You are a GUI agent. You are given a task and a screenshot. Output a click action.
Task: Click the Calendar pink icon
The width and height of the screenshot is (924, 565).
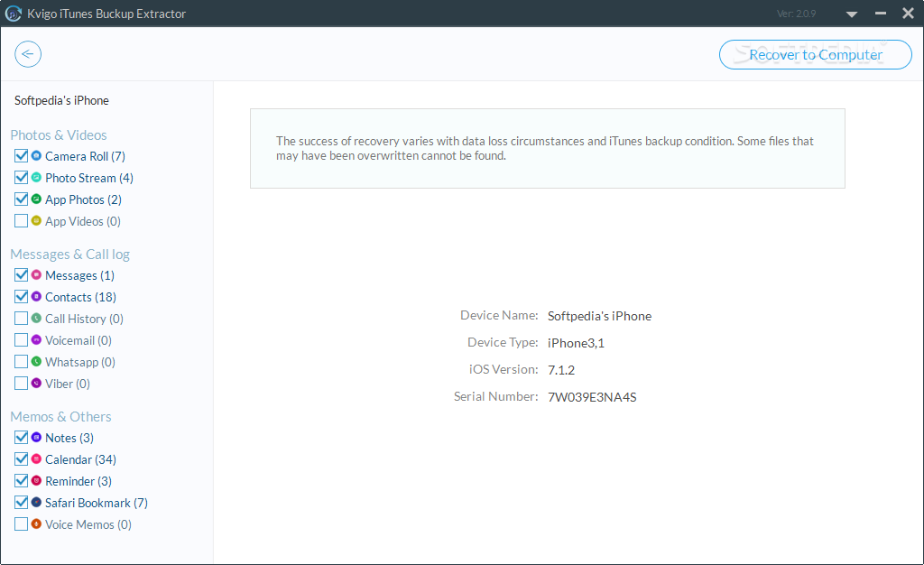pos(36,459)
